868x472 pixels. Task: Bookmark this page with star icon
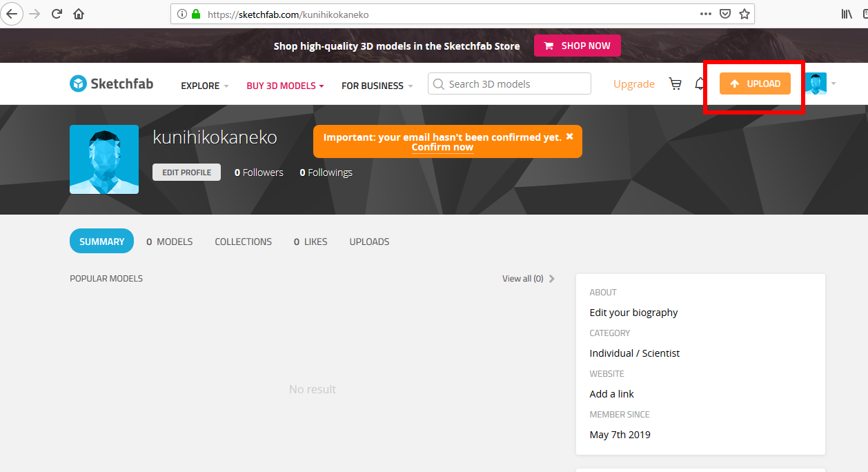(744, 14)
